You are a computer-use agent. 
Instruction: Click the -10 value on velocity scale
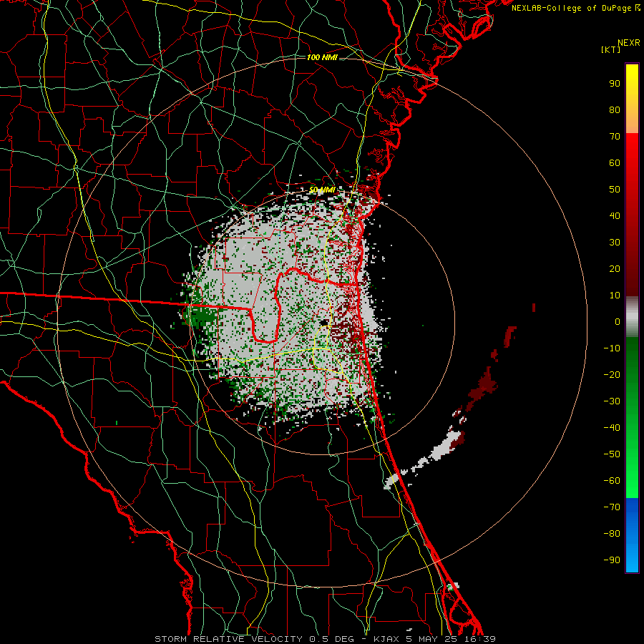[612, 348]
